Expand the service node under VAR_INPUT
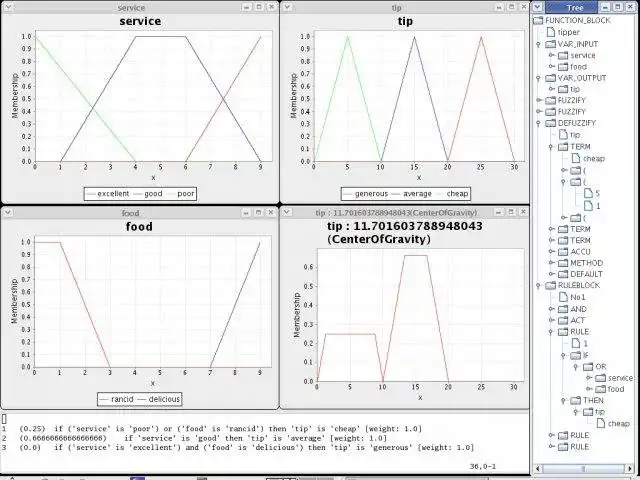 point(551,55)
